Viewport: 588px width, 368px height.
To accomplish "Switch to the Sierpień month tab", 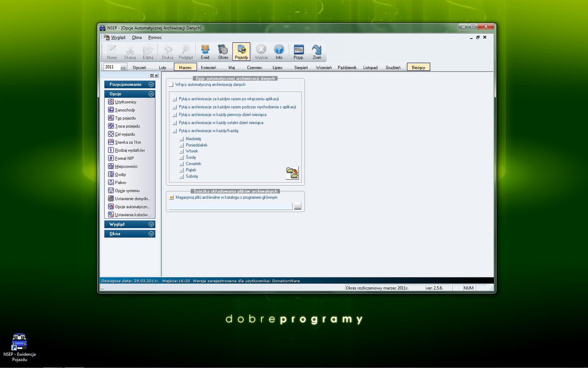I will 301,67.
